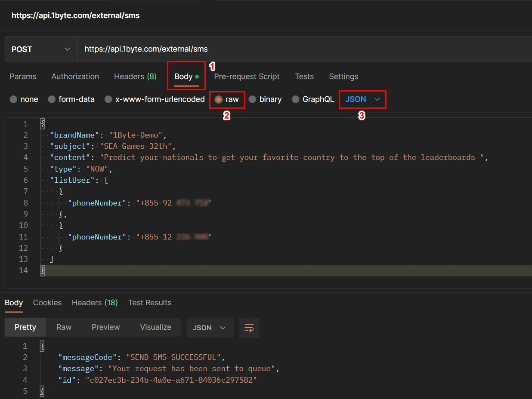Click the "Predict your nationals" content string
The height and width of the screenshot is (399, 532).
click(292, 157)
